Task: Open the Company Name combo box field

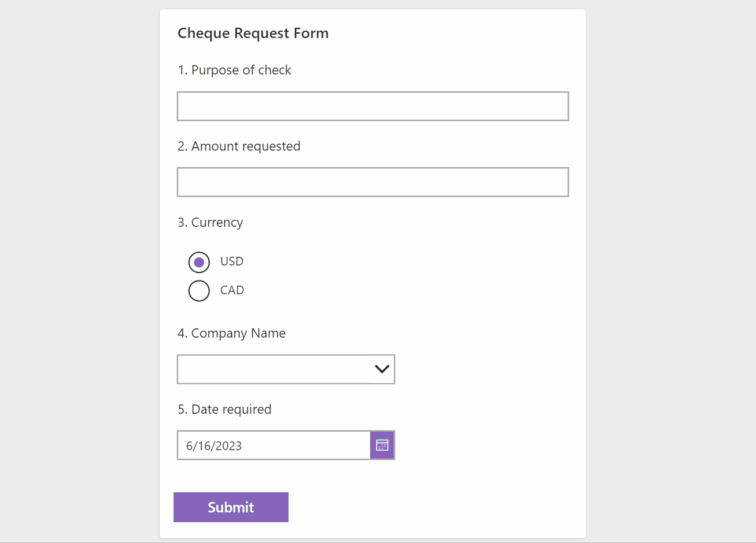Action: click(274, 369)
